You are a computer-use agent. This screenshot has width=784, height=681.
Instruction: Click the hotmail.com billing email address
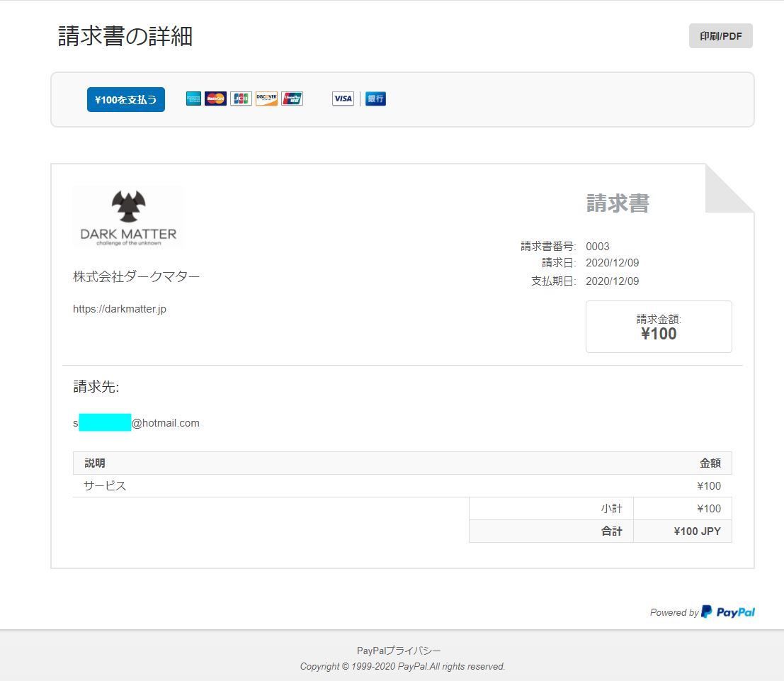(137, 423)
